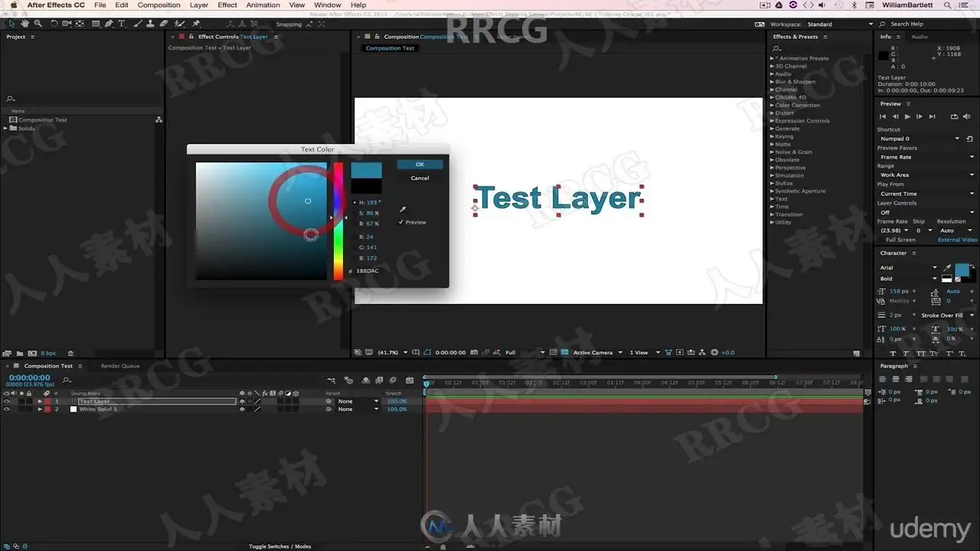Hide the Test Layer eye toggle
The height and width of the screenshot is (551, 980).
click(7, 401)
